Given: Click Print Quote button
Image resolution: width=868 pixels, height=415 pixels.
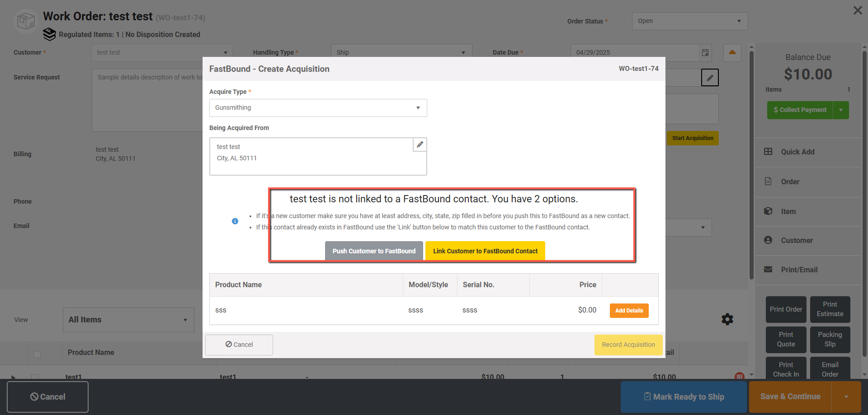Looking at the screenshot, I should 786,340.
